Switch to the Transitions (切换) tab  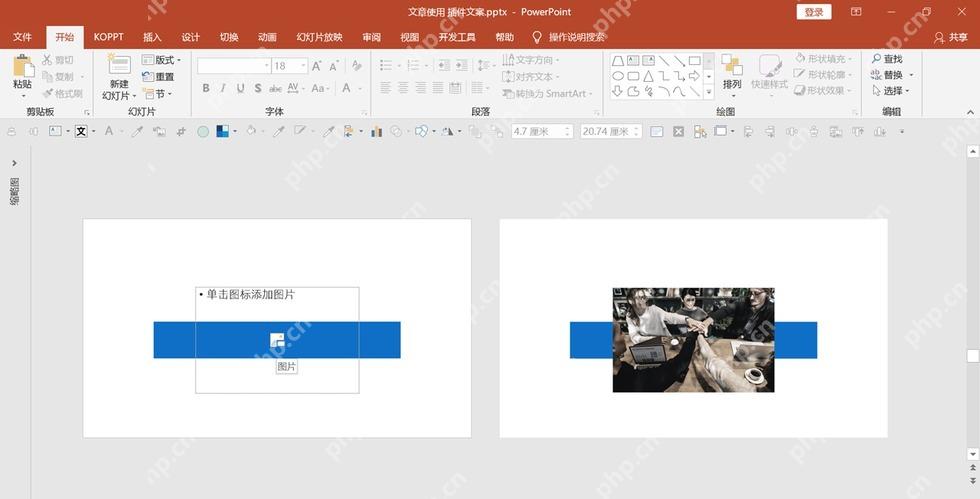coord(229,38)
